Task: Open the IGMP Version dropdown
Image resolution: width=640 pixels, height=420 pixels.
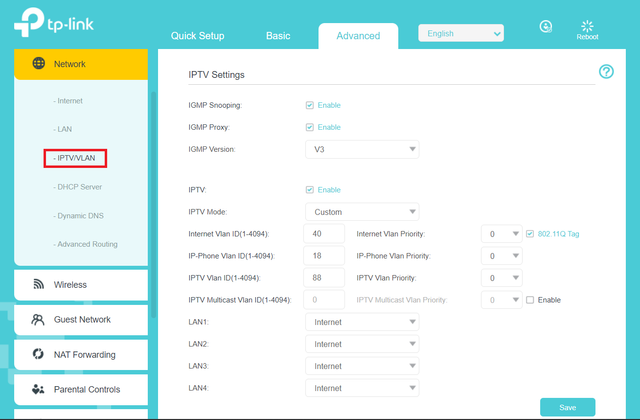Action: coord(362,149)
